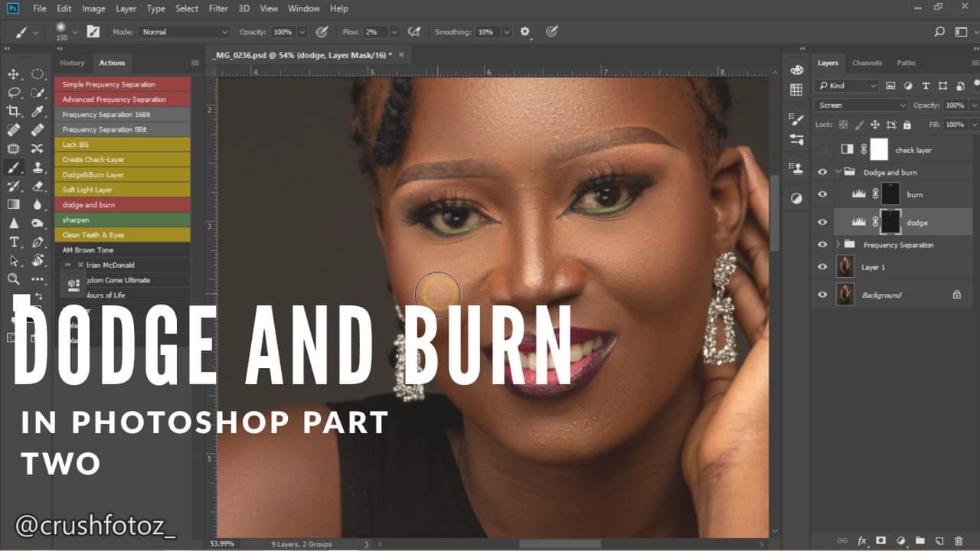Select the Layer 1 thumbnail
980x551 pixels.
click(845, 267)
